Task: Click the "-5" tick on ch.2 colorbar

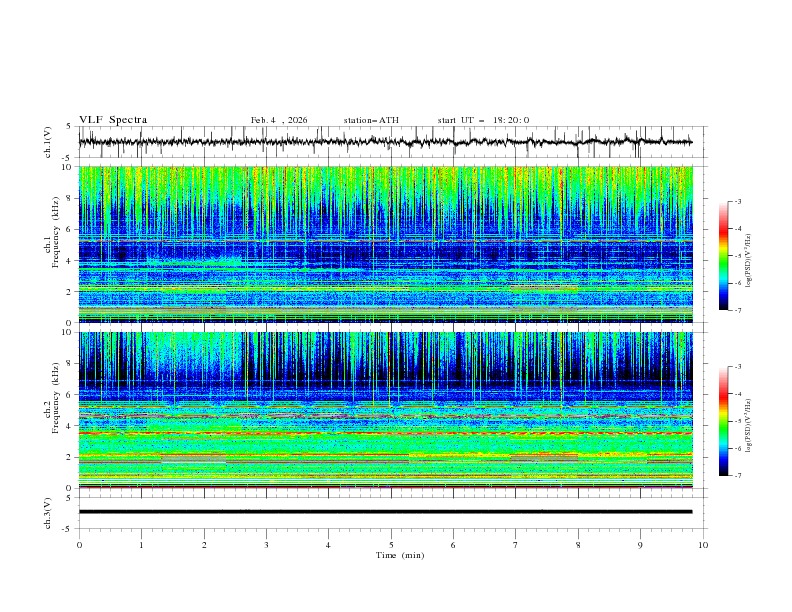Action: coord(737,421)
